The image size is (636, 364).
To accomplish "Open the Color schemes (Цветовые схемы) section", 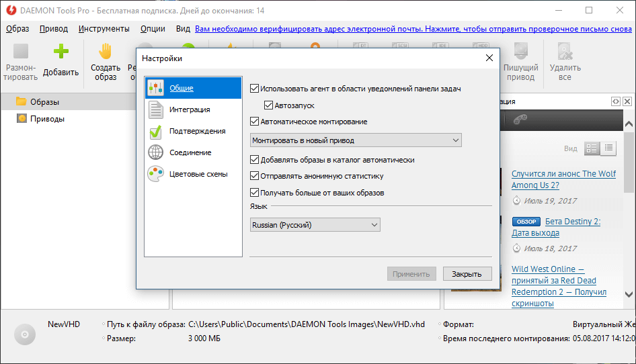I will (x=193, y=174).
